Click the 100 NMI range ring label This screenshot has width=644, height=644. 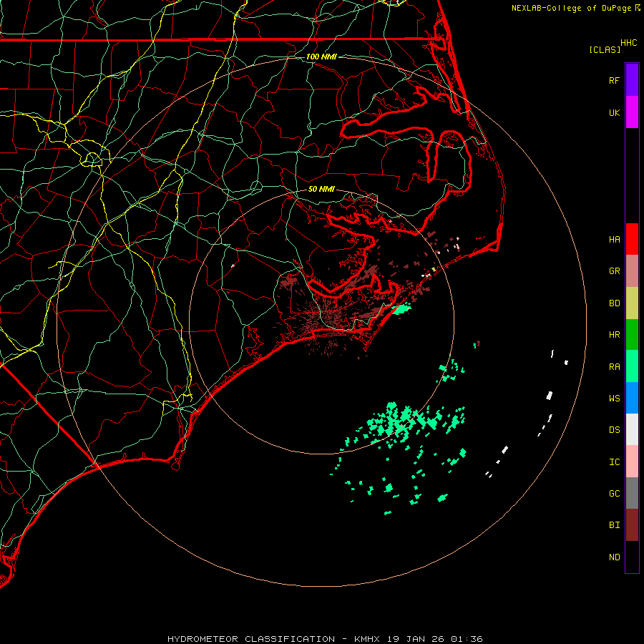(x=321, y=57)
